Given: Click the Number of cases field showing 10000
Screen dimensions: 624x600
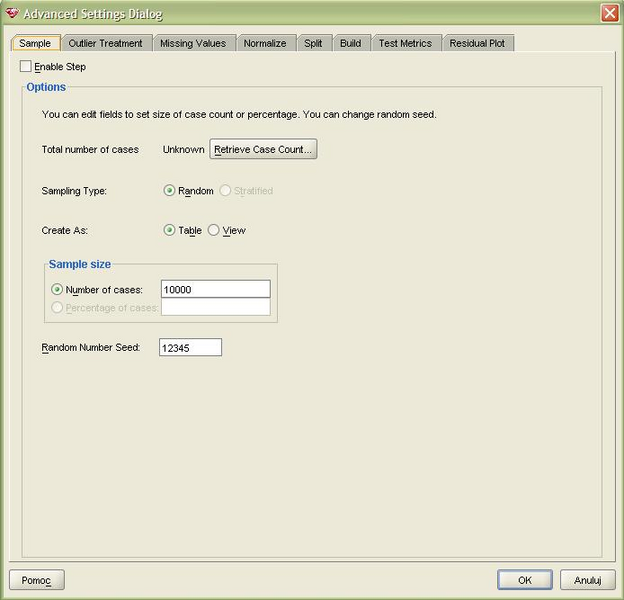Looking at the screenshot, I should point(215,289).
